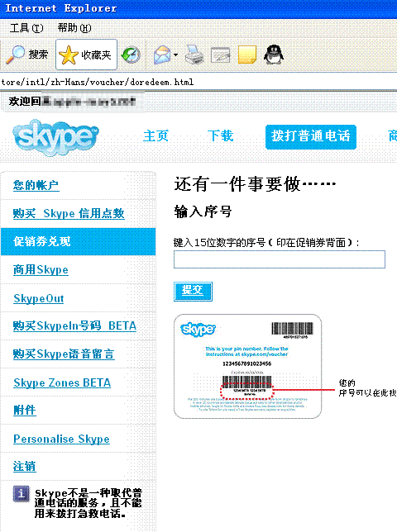Click the 还有一件事要做 heading
The height and width of the screenshot is (532, 397).
click(x=255, y=184)
